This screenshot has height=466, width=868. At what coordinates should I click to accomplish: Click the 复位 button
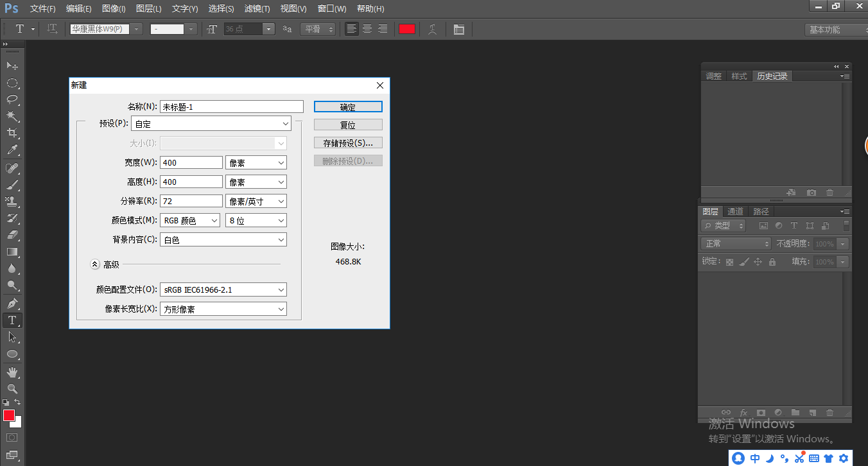(x=348, y=125)
